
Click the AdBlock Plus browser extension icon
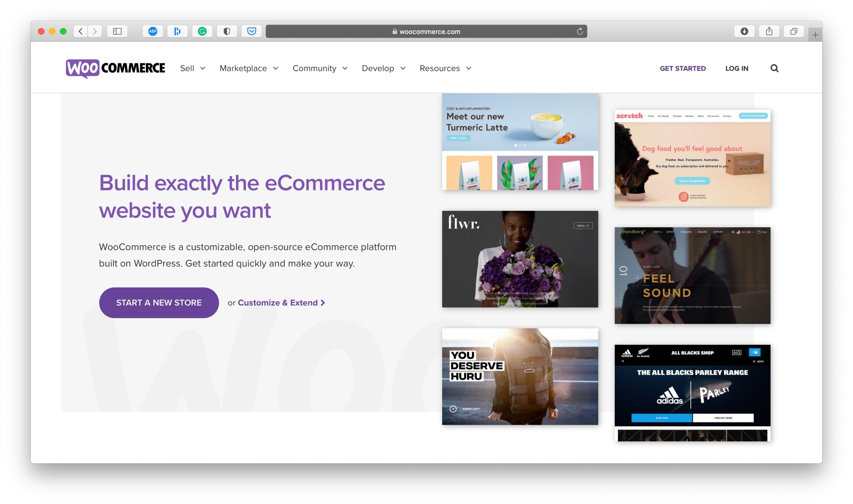pos(153,32)
